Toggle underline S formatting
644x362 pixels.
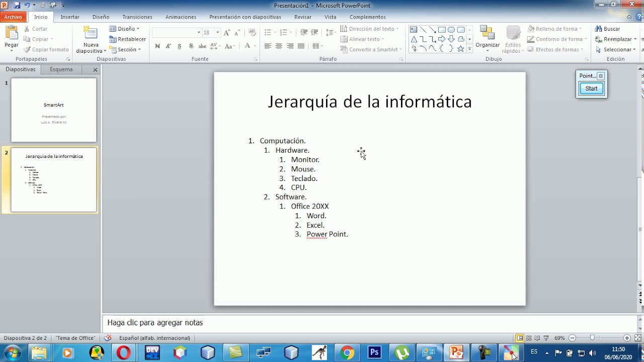click(x=180, y=46)
